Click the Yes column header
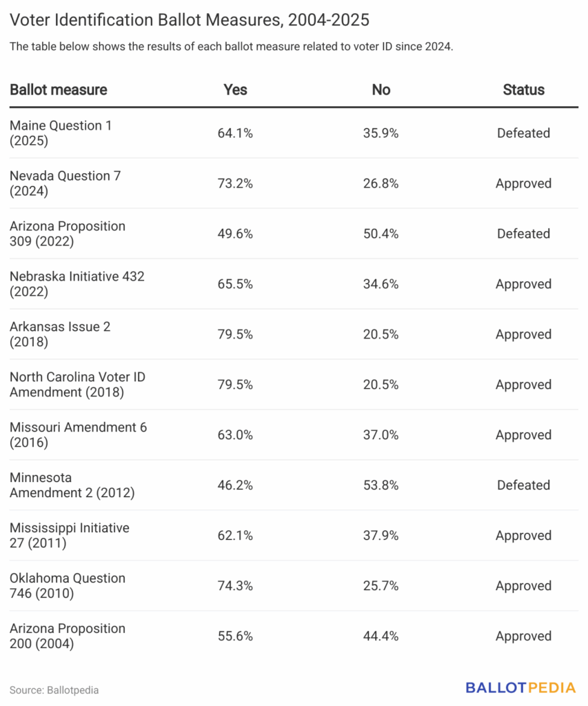Screen dimensions: 588x706 point(235,90)
